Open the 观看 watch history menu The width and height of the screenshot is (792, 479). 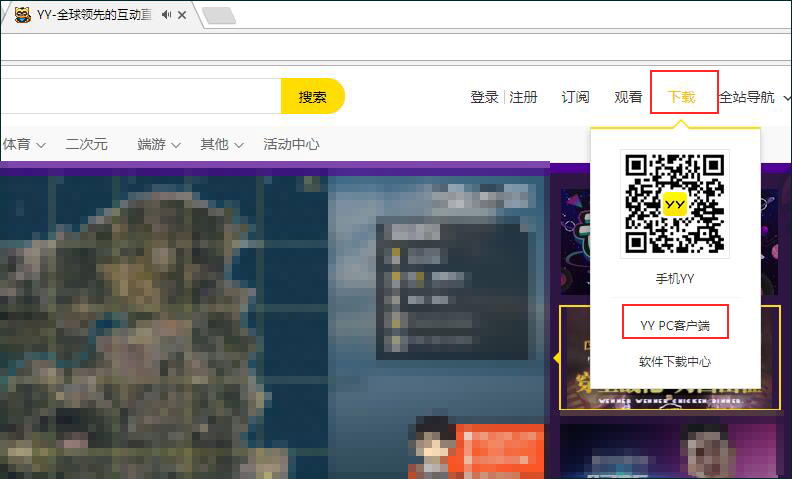(628, 97)
